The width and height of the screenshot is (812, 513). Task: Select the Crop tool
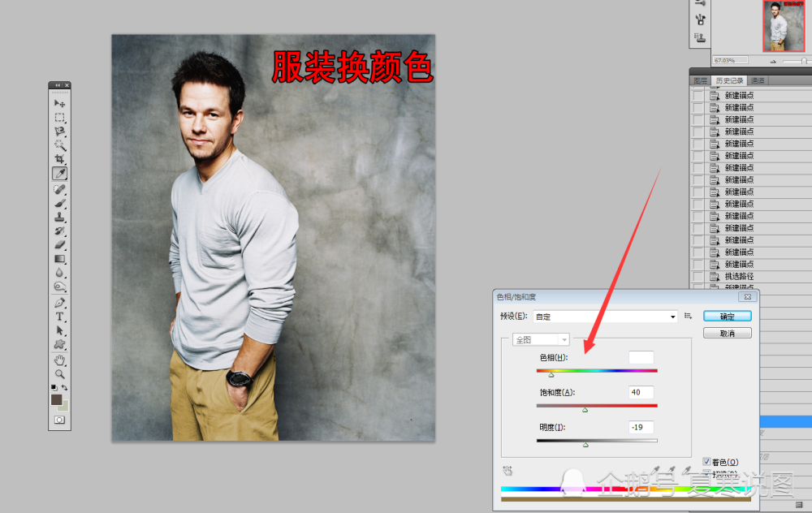click(x=59, y=159)
